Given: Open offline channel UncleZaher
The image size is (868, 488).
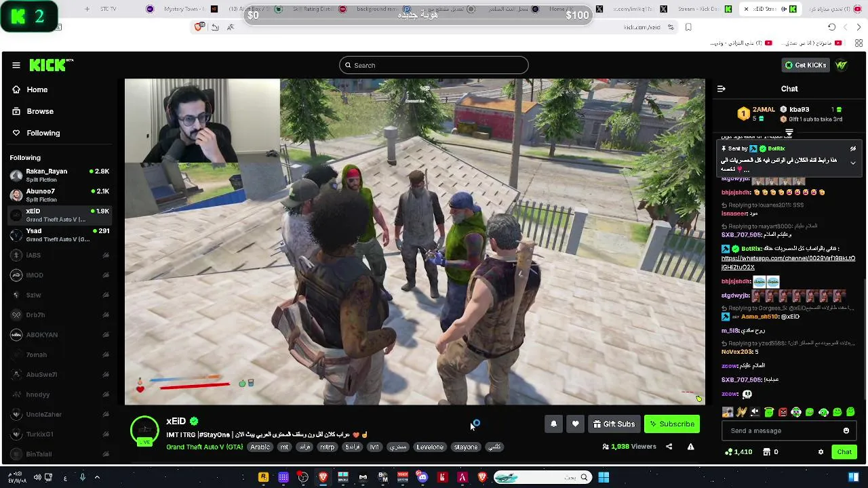Looking at the screenshot, I should 60,414.
